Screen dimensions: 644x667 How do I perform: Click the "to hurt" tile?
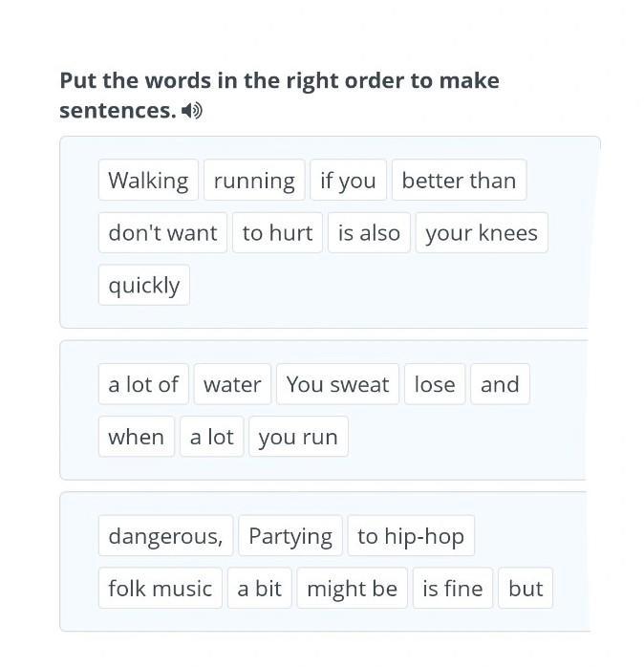tap(277, 233)
